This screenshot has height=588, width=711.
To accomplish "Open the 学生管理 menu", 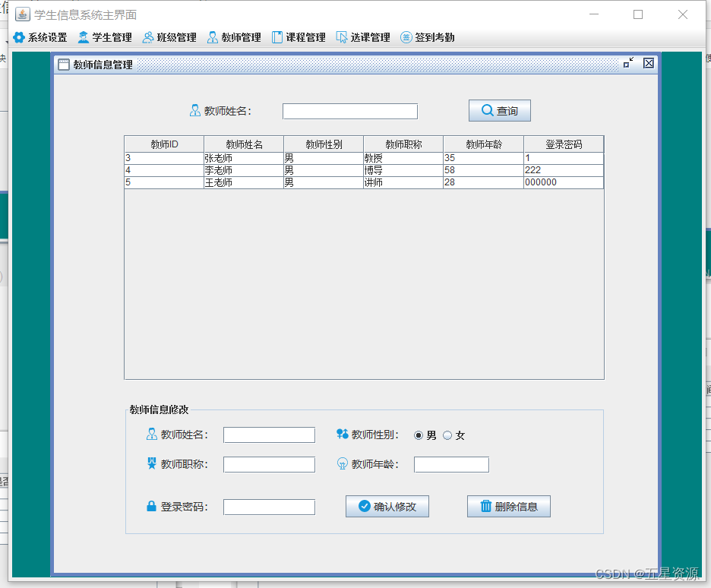I will pyautogui.click(x=105, y=37).
